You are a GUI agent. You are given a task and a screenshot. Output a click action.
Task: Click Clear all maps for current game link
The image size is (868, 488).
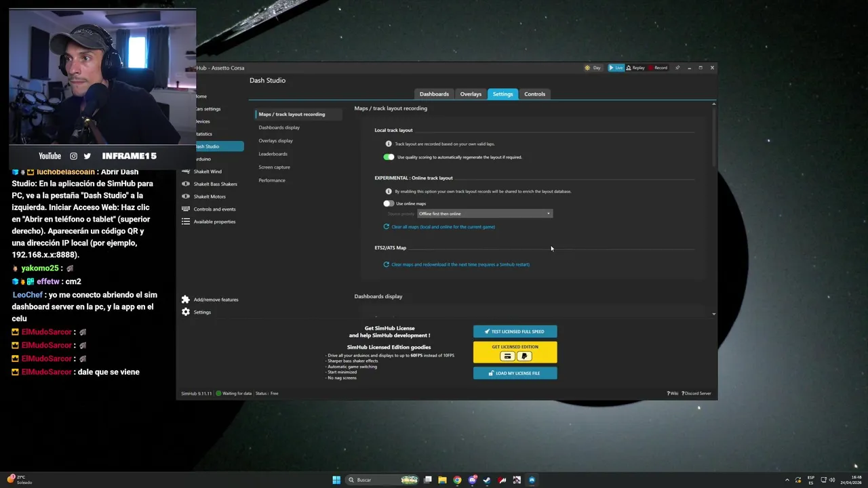(443, 227)
